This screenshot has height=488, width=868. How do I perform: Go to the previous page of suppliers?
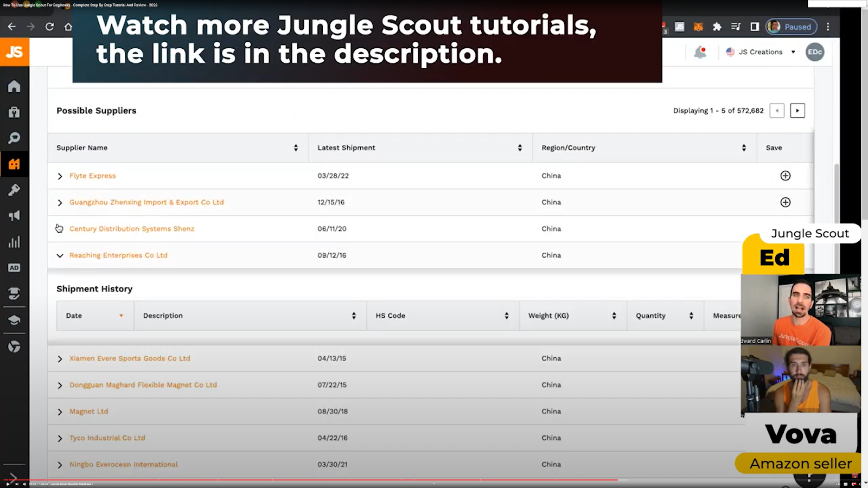(777, 111)
